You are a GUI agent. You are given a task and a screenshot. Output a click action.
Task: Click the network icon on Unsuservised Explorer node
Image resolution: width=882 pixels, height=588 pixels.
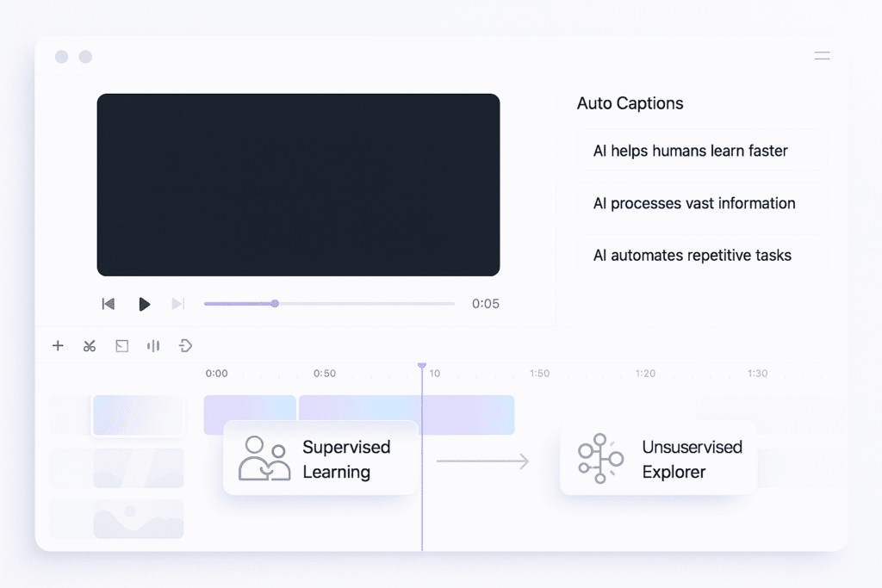(x=599, y=457)
